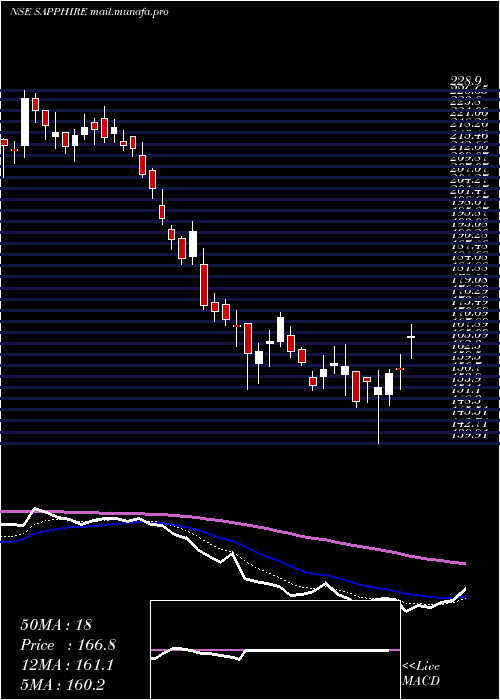Click the '5MA : 160.2' readout
Screen dimensions: 500x700
(x=62, y=684)
